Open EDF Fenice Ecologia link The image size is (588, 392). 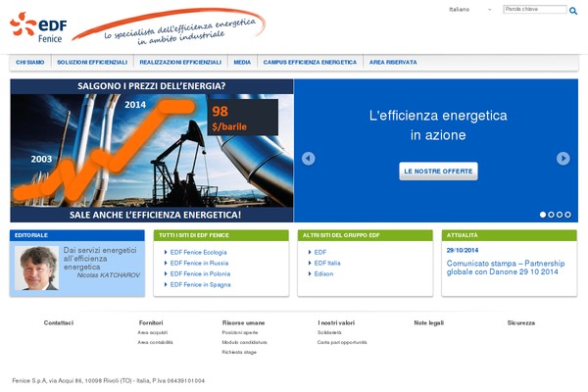[198, 252]
